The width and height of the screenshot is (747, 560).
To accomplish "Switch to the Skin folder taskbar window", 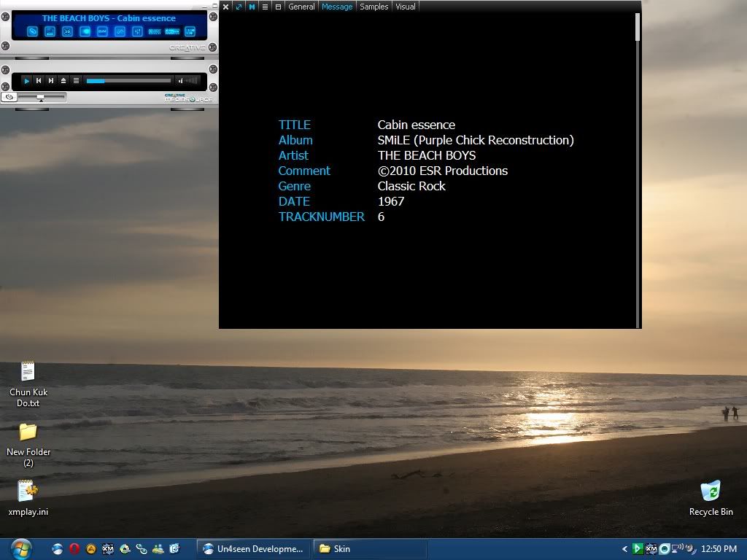I will tap(370, 549).
